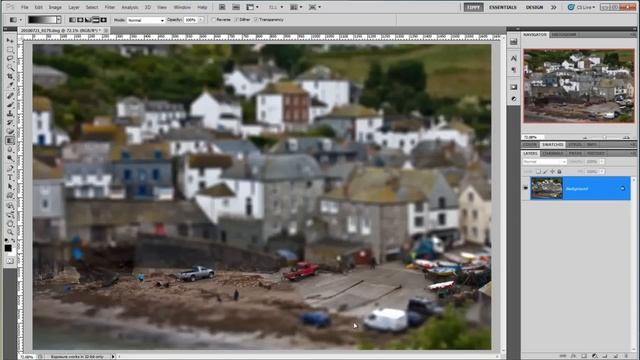Screen dimensions: 640x360
Task: Choose Linear Gradient style in options bar
Action: (x=72, y=20)
